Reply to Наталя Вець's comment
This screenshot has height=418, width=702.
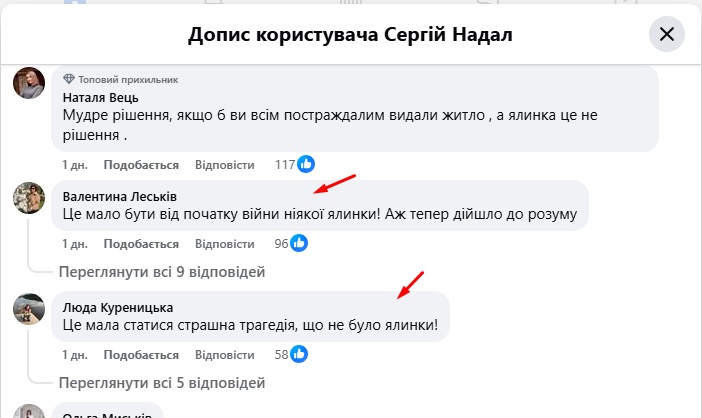[222, 165]
